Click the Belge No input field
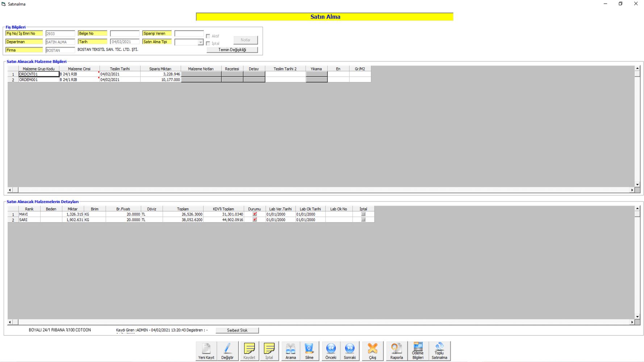The width and height of the screenshot is (644, 362). pos(125,34)
